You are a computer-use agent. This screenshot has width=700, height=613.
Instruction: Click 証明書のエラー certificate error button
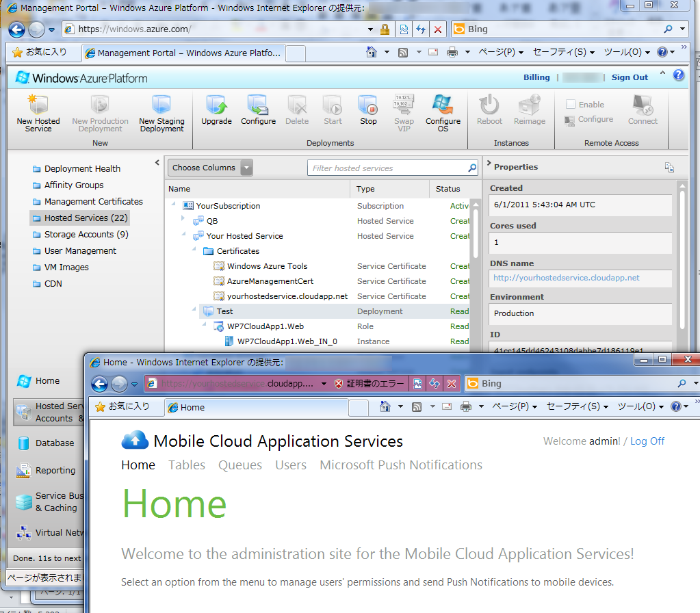pos(370,384)
